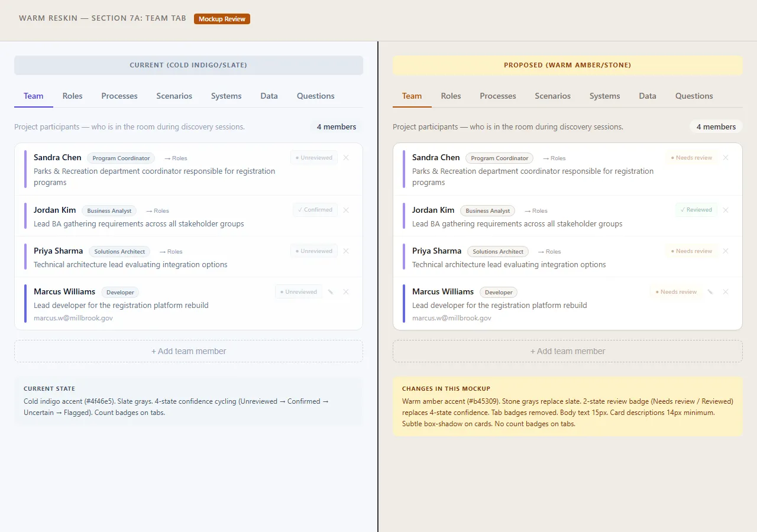This screenshot has height=532, width=757.
Task: Click pencil edit icon for Marcus Williams, current panel
Action: pyautogui.click(x=331, y=292)
